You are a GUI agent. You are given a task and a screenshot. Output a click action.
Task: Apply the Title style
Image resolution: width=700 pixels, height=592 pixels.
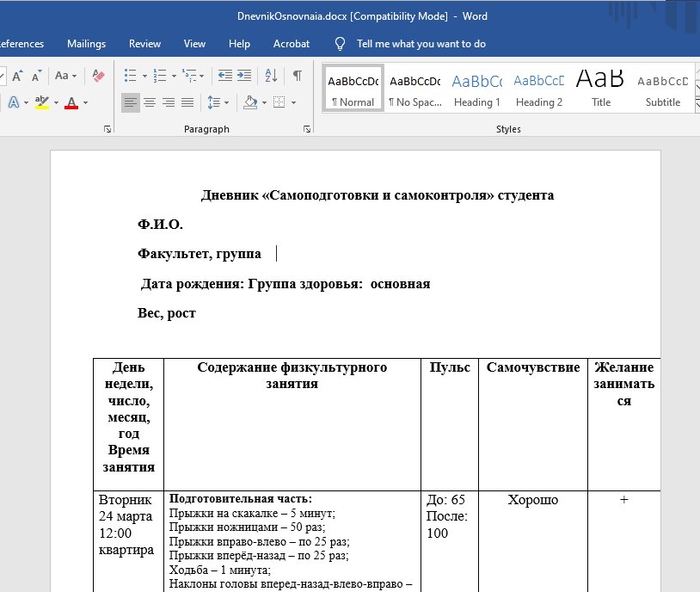[601, 89]
